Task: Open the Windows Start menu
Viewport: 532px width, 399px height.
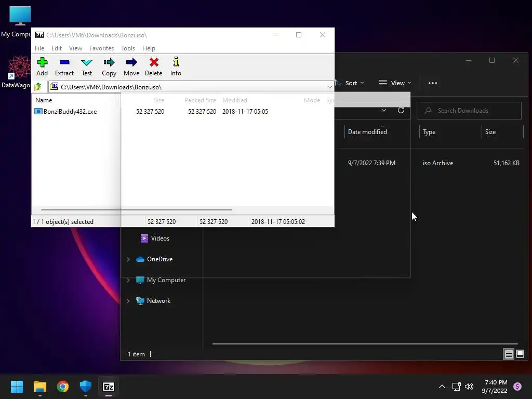Action: [x=17, y=387]
